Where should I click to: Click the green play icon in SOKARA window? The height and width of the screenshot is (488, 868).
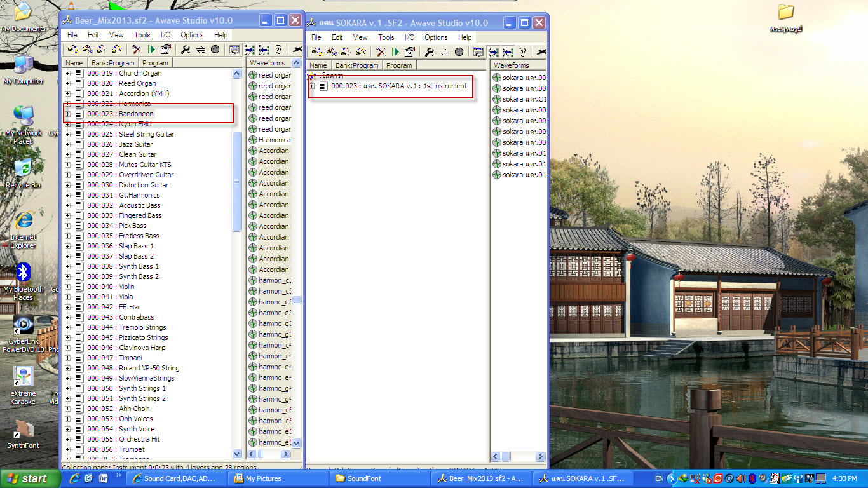pos(395,51)
